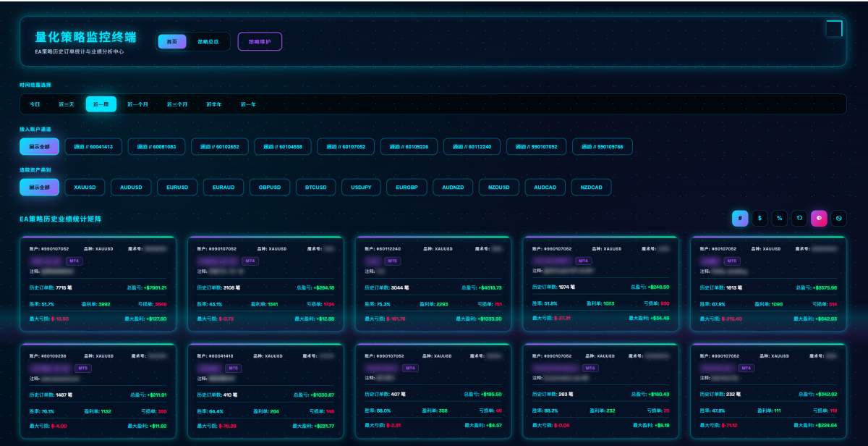Show all account channels with 展示全部
The height and width of the screenshot is (446, 868).
click(x=39, y=146)
